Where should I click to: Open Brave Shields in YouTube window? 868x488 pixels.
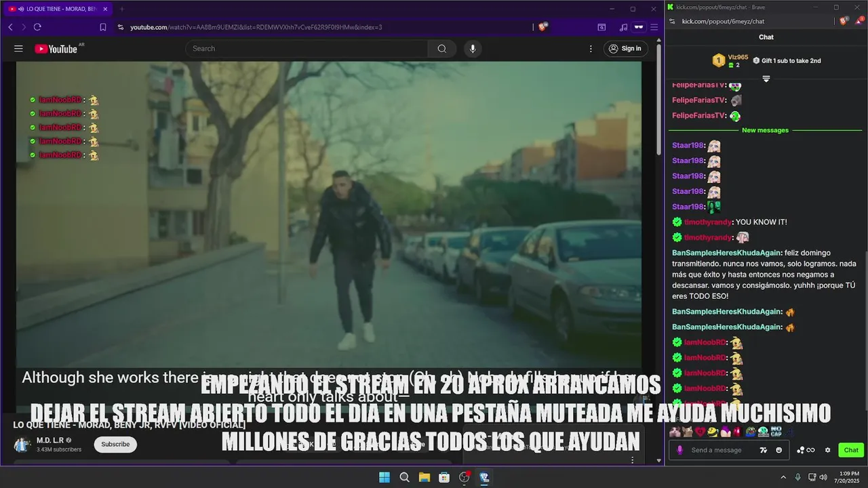pos(542,27)
